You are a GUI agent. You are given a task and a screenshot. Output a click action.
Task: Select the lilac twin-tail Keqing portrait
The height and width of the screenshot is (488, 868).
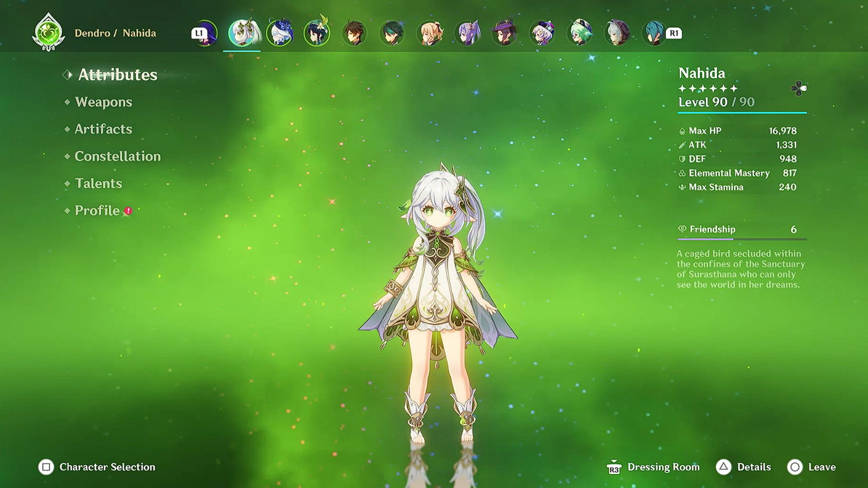click(467, 33)
